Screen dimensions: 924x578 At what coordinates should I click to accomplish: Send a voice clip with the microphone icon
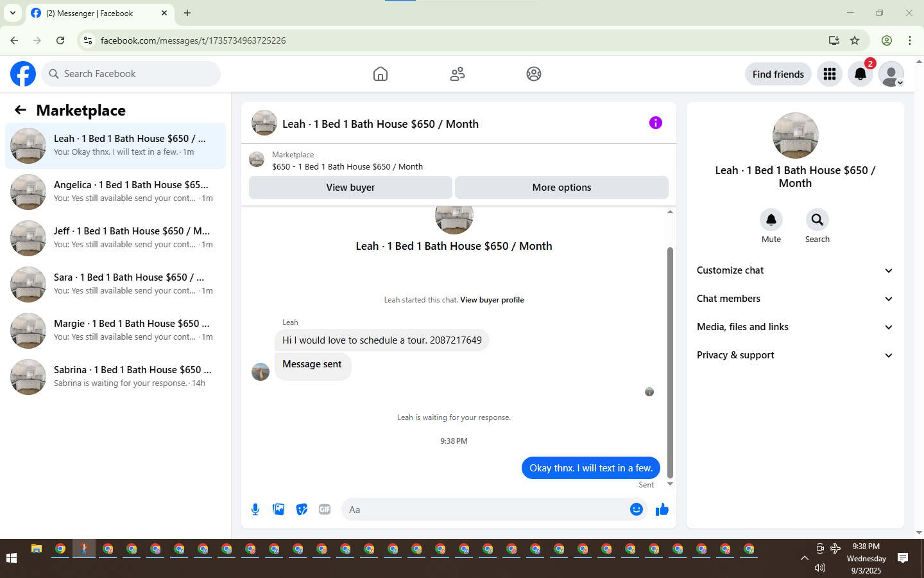pyautogui.click(x=255, y=509)
